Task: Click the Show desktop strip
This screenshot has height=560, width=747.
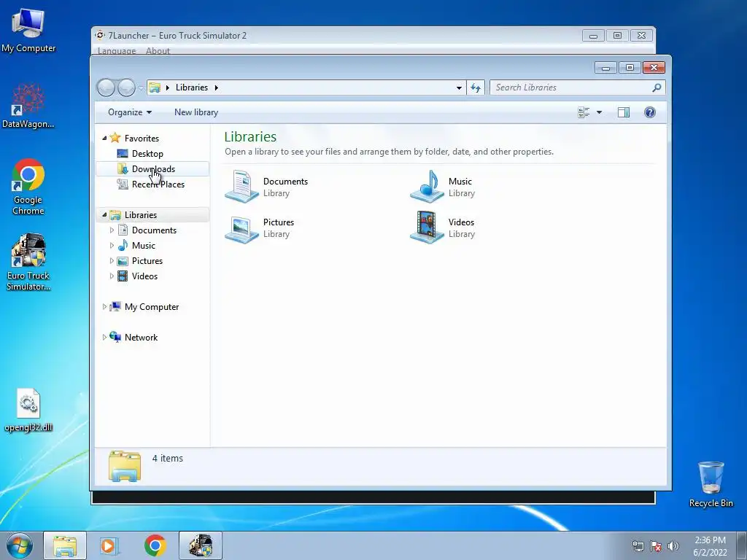Action: click(741, 545)
